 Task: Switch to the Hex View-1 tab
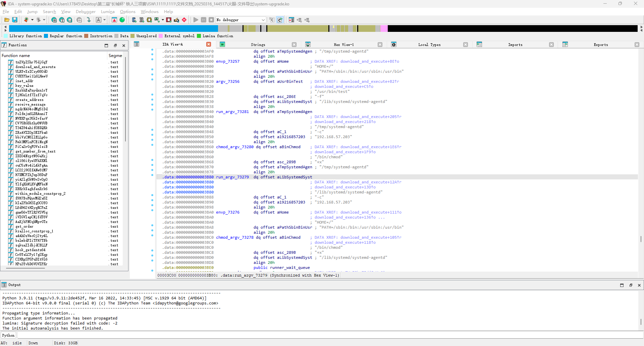pos(343,45)
